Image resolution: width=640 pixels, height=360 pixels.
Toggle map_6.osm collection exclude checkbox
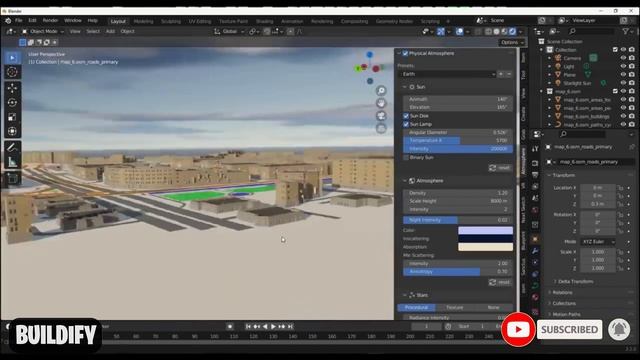pos(615,91)
